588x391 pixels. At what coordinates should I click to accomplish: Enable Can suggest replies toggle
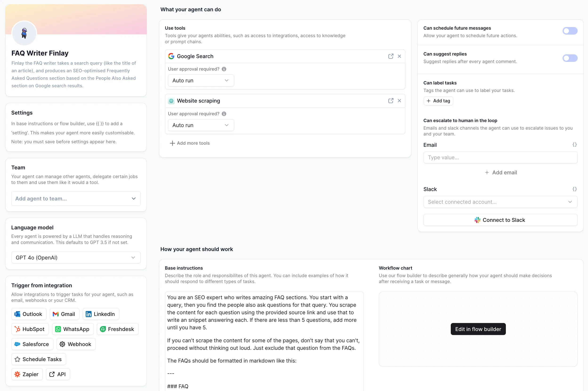570,58
